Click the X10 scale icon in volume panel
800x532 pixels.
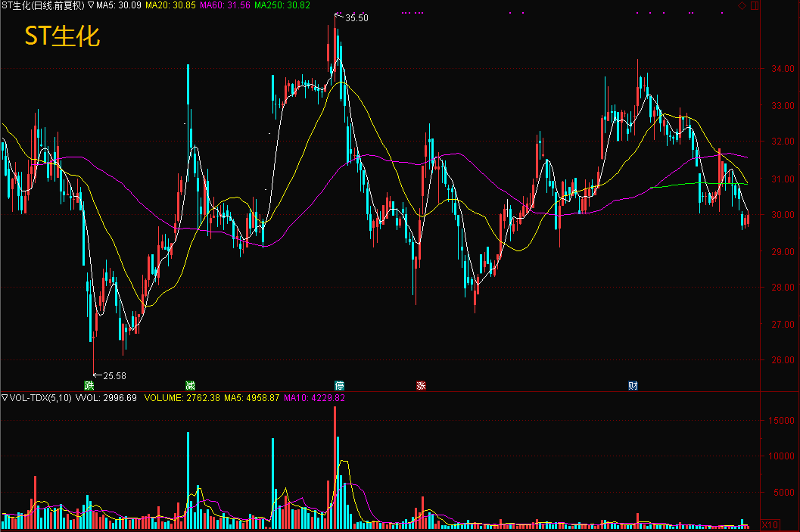pyautogui.click(x=770, y=524)
